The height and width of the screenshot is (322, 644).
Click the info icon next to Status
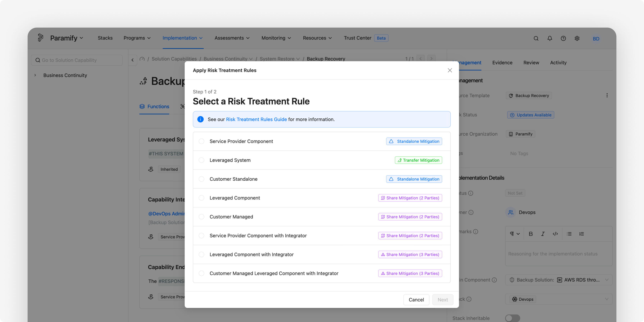pos(471,193)
